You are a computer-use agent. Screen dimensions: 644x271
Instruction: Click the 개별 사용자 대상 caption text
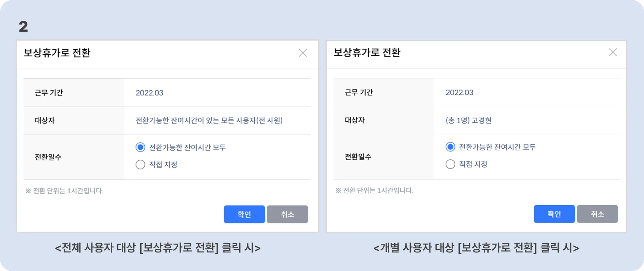(476, 248)
